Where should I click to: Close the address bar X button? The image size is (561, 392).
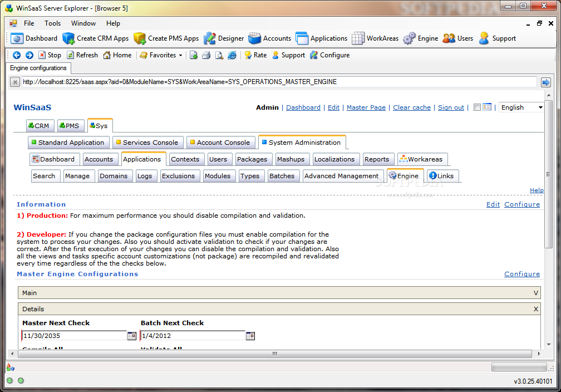[14, 82]
